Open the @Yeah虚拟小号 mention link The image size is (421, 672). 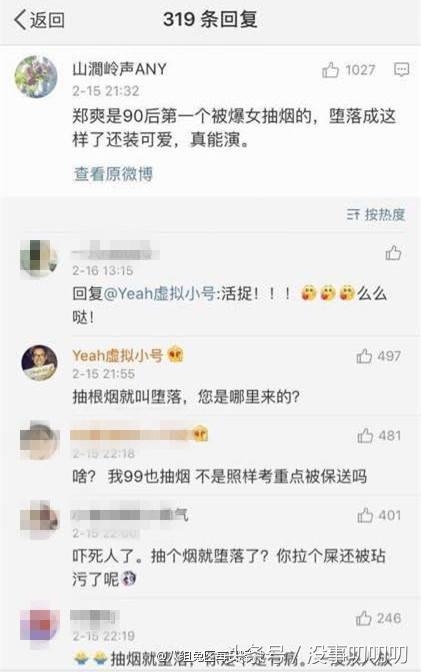159,294
